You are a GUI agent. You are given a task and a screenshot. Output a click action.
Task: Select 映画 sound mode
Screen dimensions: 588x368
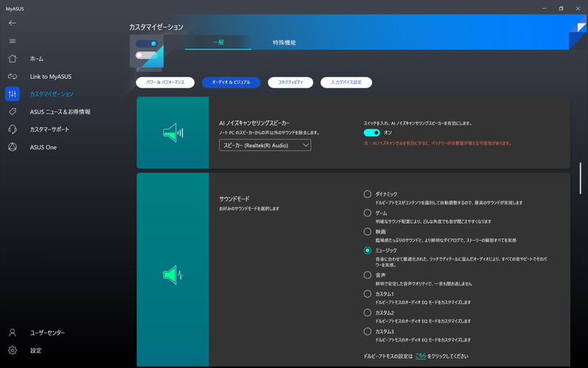pyautogui.click(x=367, y=232)
